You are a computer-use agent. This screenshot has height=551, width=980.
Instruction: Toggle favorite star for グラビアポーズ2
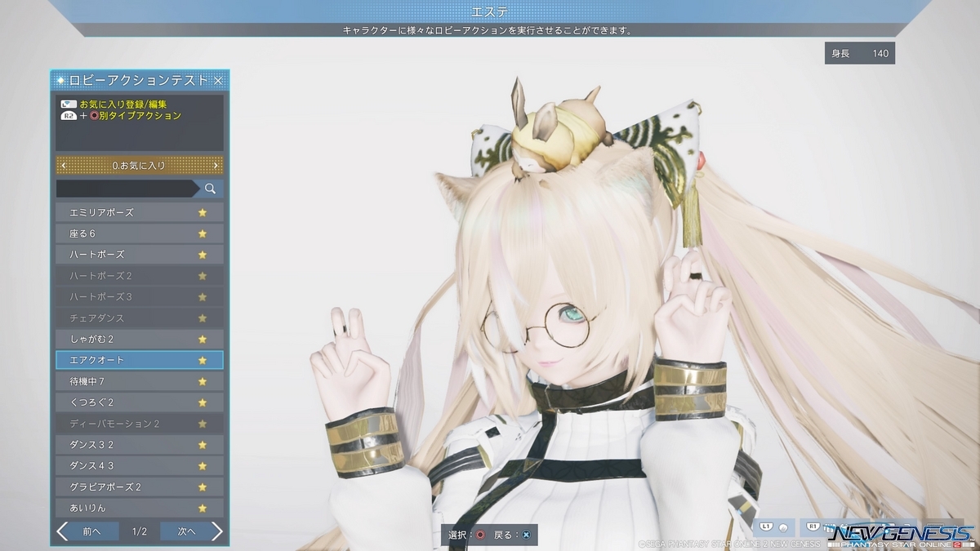203,487
